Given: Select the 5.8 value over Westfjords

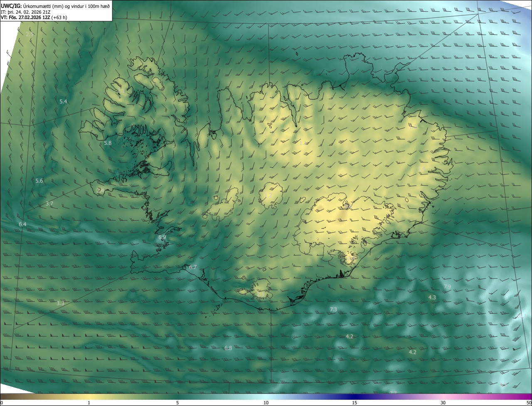Looking at the screenshot, I should click(108, 143).
